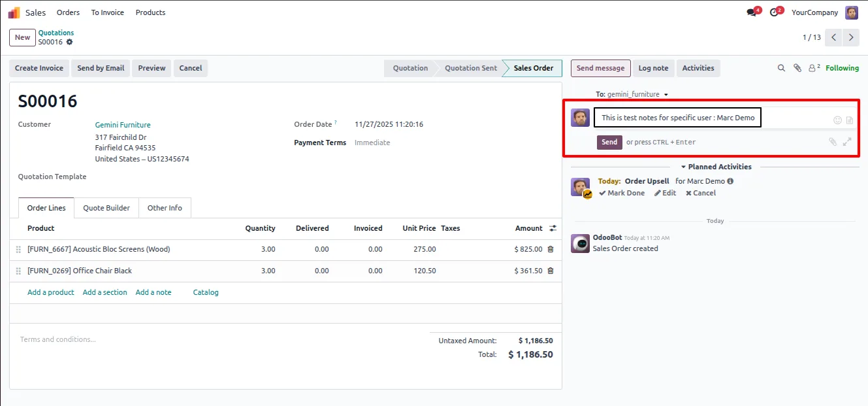Click the OdooBot avatar
The width and height of the screenshot is (868, 406).
(x=580, y=243)
